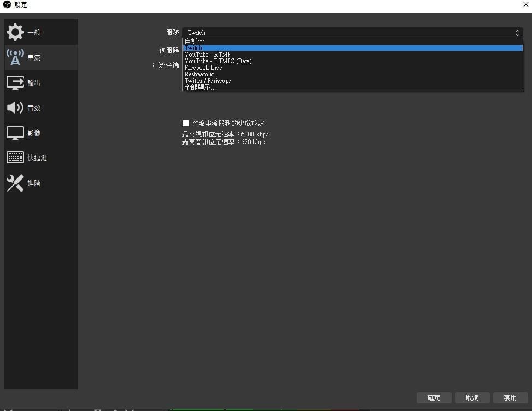This screenshot has width=532, height=411.
Task: Open the 音效 (Audio) speaker icon
Action: coord(16,108)
